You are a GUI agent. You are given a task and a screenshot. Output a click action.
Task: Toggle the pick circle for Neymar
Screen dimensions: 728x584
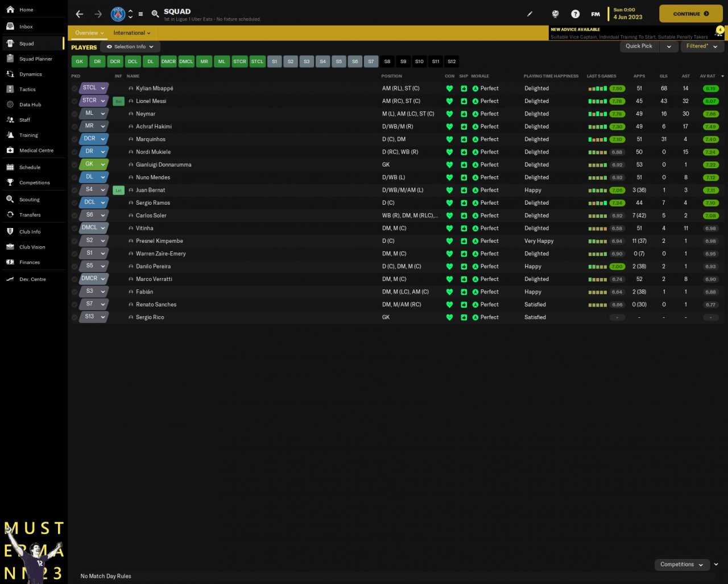(x=75, y=114)
